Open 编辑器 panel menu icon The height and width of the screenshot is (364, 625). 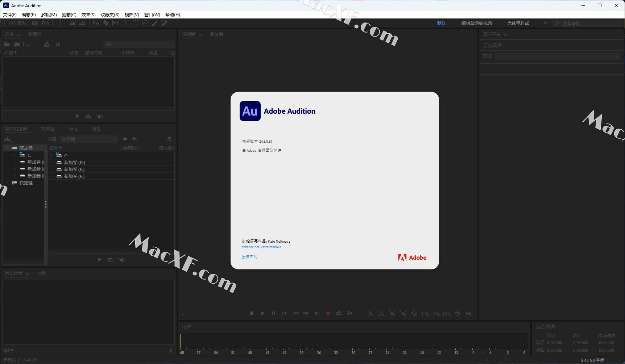click(200, 34)
